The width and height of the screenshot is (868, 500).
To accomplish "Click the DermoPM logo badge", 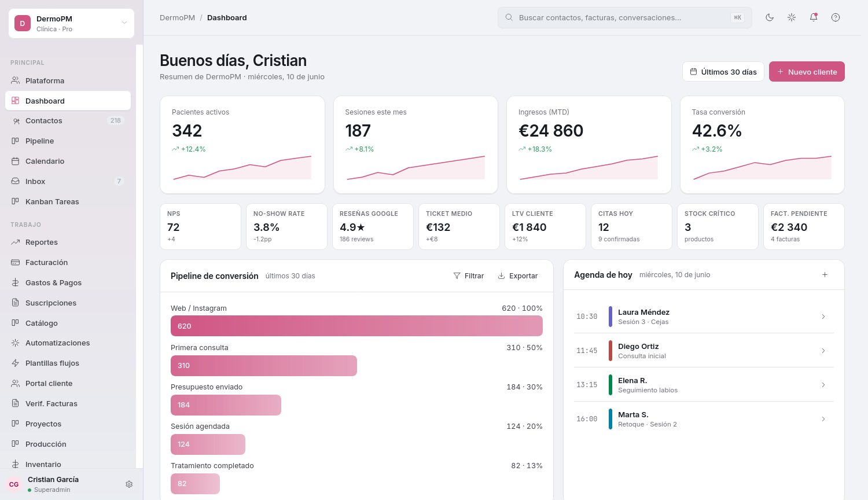I will [x=23, y=23].
